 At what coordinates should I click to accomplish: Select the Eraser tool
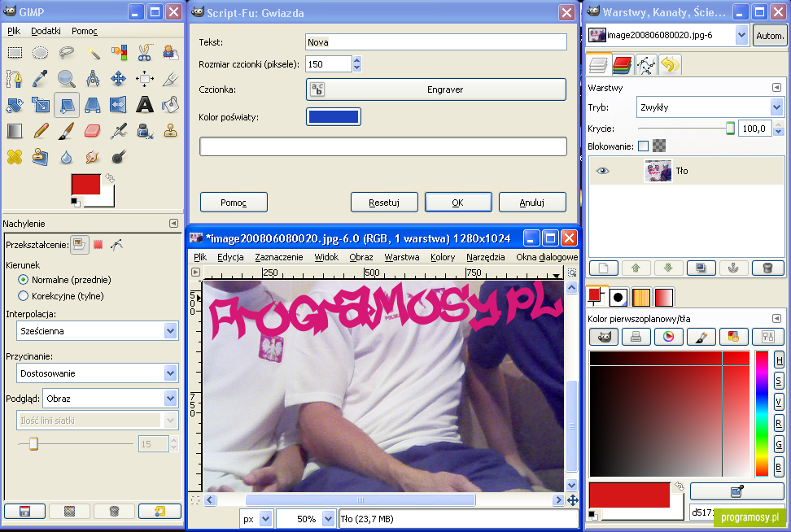(x=93, y=131)
